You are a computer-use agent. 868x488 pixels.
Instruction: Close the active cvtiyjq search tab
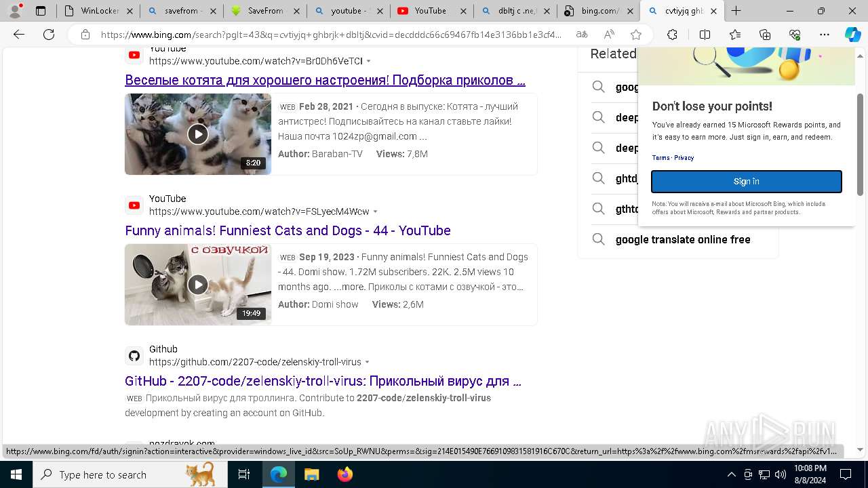713,11
